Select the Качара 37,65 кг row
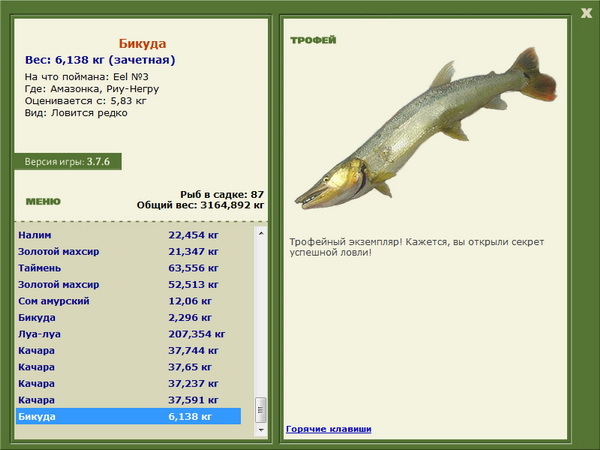Screen dimensions: 600x450 (x=129, y=367)
